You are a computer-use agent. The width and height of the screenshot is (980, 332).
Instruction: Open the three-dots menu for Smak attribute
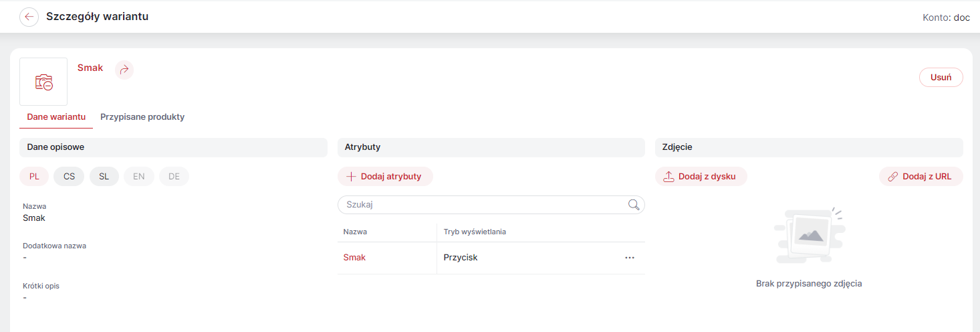(x=630, y=258)
